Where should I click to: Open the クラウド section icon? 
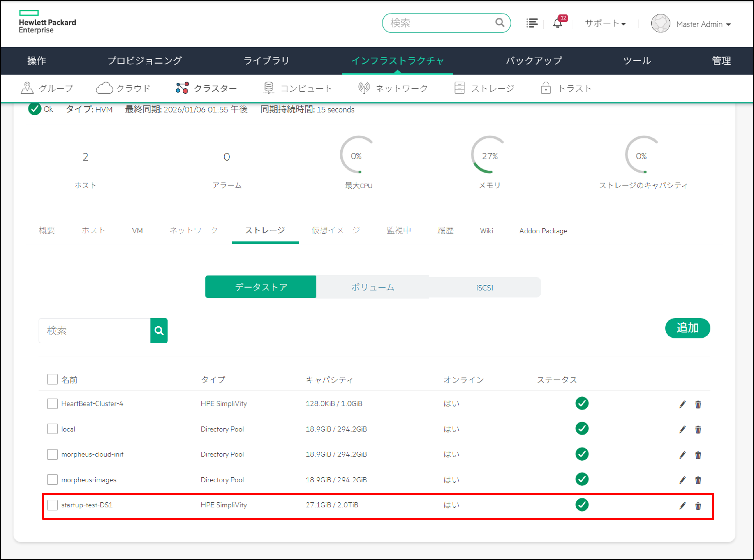click(x=104, y=88)
